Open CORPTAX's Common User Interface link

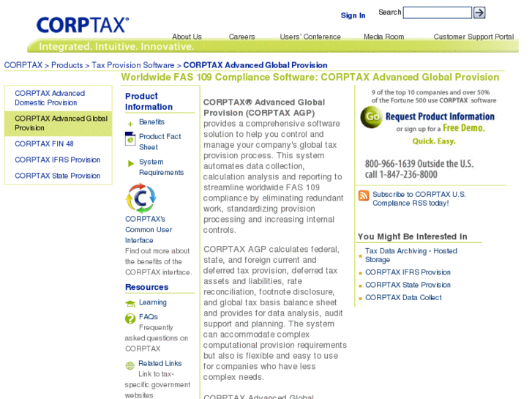coord(149,230)
